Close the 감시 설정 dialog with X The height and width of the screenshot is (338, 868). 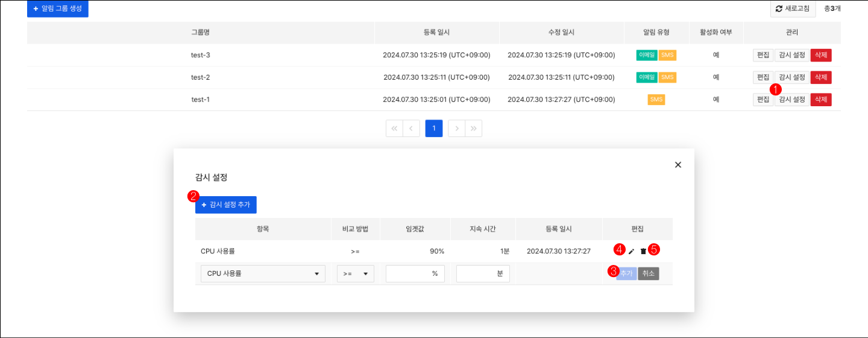(678, 165)
